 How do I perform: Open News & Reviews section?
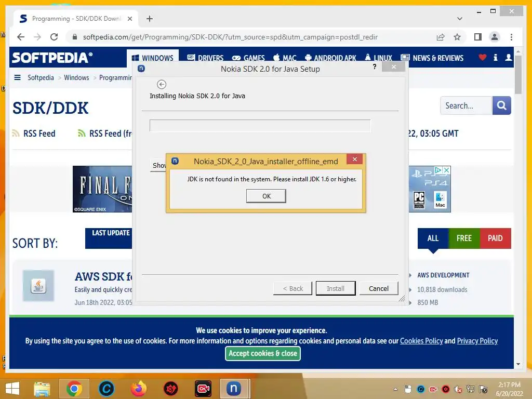(432, 58)
